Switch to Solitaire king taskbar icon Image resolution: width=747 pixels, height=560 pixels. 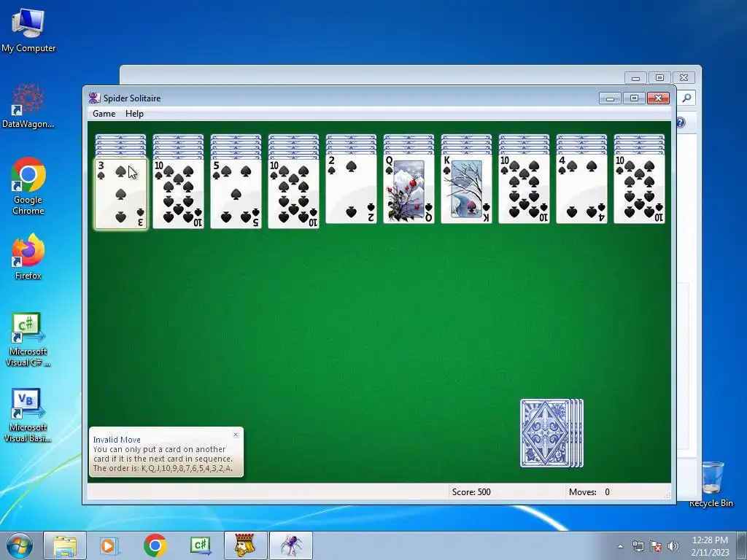(x=246, y=545)
